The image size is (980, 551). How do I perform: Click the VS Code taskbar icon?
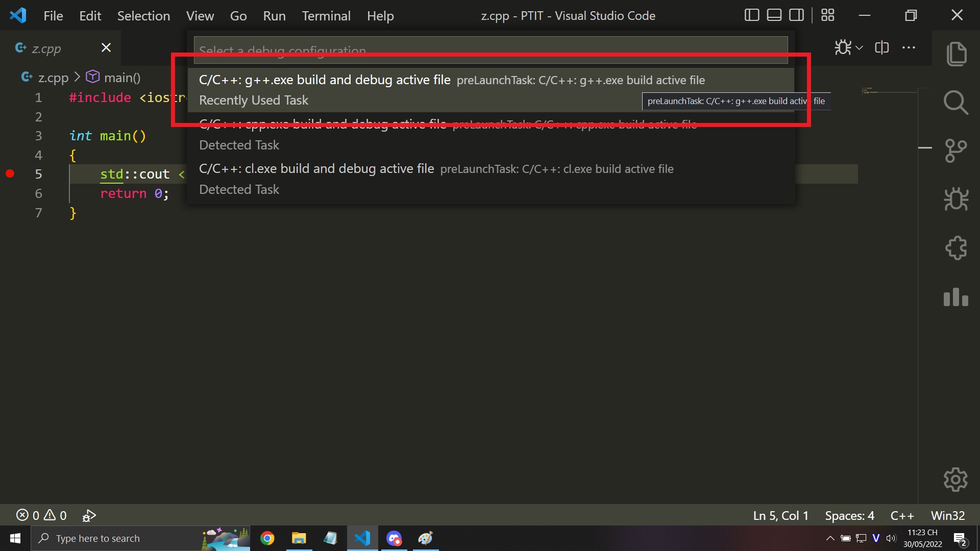[x=362, y=538]
